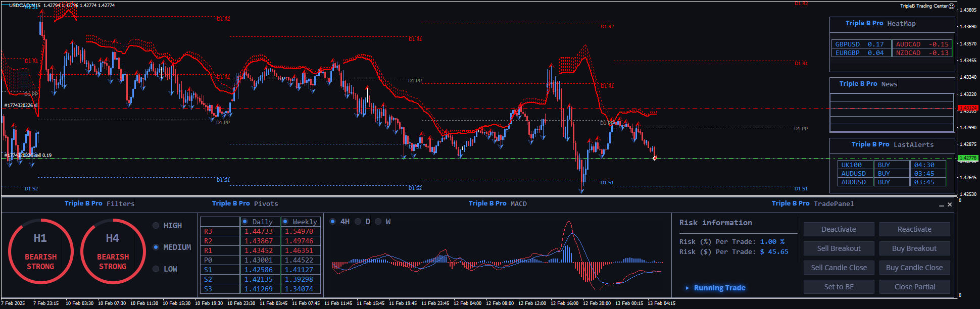Select the HIGH filter radio button
Viewport: 980px width, 309px height.
pyautogui.click(x=156, y=226)
